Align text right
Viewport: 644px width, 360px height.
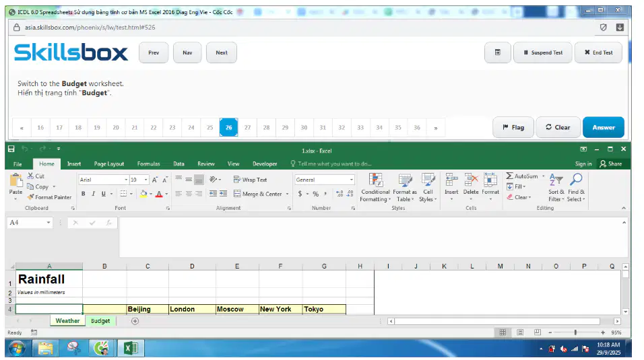tap(199, 194)
